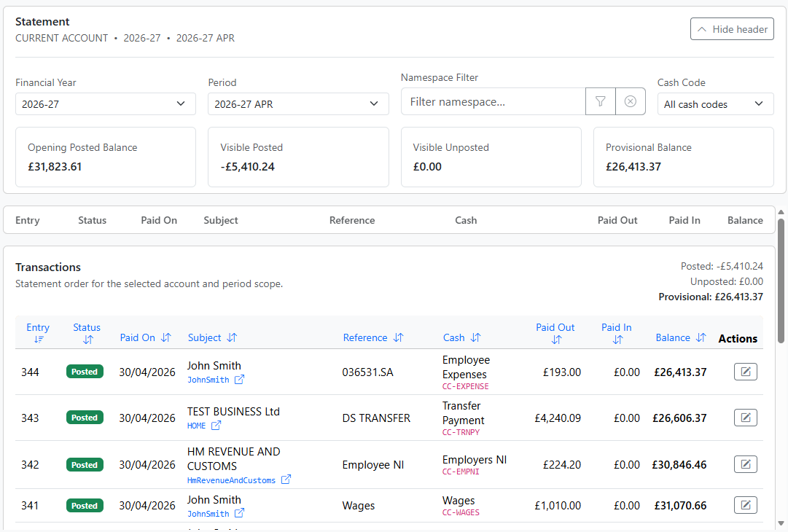
Task: Click the subject 'HM REVENUE AND CUSTOMS'
Action: (234, 458)
